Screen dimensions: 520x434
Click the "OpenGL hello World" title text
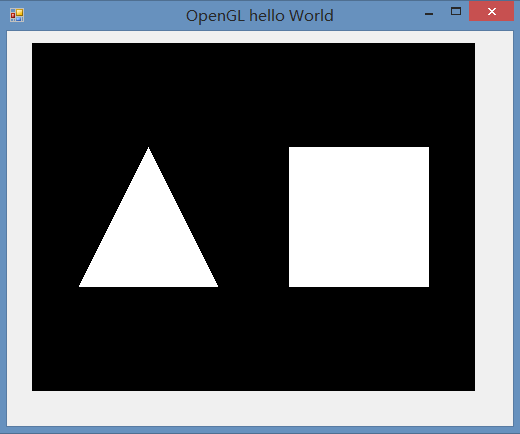[x=260, y=16]
